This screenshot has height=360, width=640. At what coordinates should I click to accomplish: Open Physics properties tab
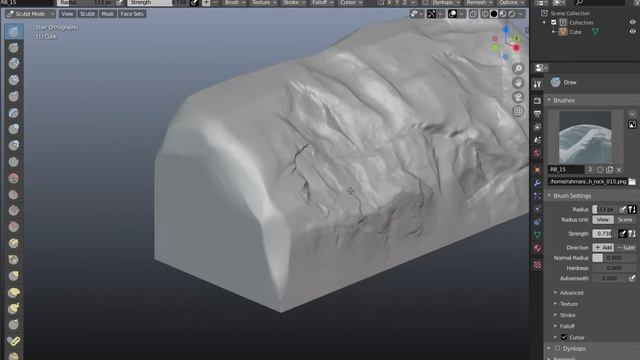537,209
